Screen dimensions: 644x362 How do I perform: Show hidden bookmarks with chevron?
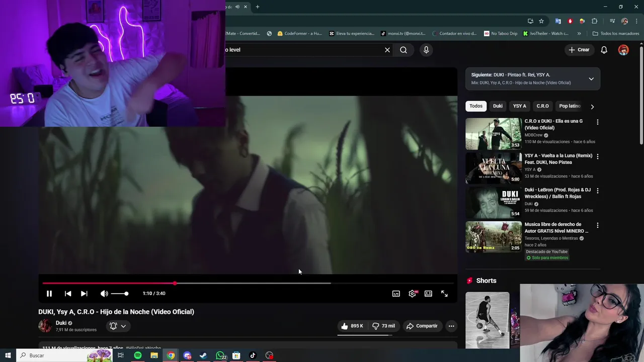pyautogui.click(x=579, y=34)
